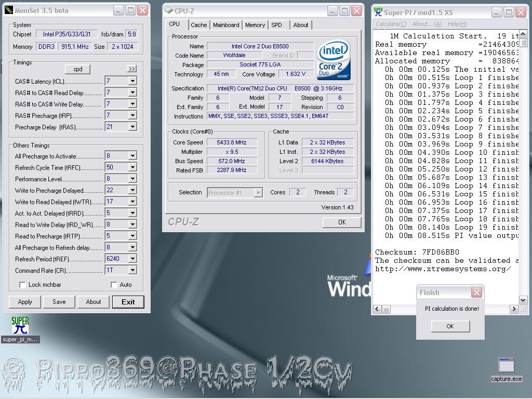Switch to the Mainboard tab
This screenshot has height=399, width=532.
coord(226,25)
